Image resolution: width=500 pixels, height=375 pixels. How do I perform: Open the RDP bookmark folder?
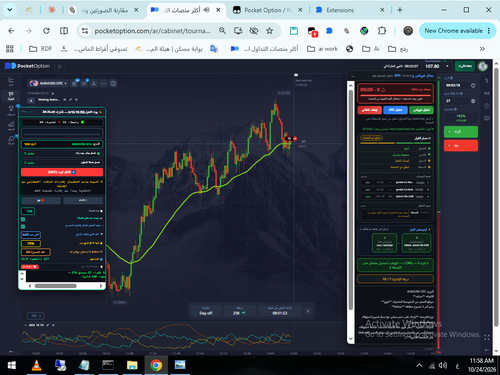pyautogui.click(x=41, y=49)
